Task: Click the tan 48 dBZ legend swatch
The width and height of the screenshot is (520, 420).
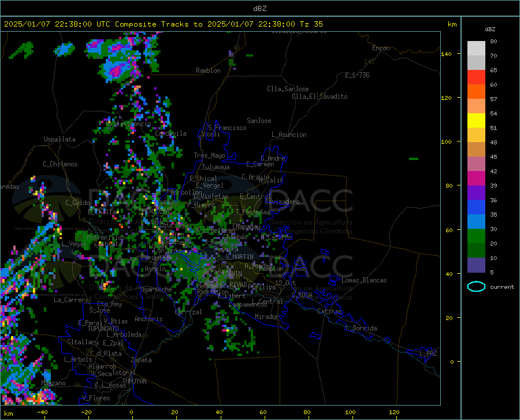Action: pos(476,150)
